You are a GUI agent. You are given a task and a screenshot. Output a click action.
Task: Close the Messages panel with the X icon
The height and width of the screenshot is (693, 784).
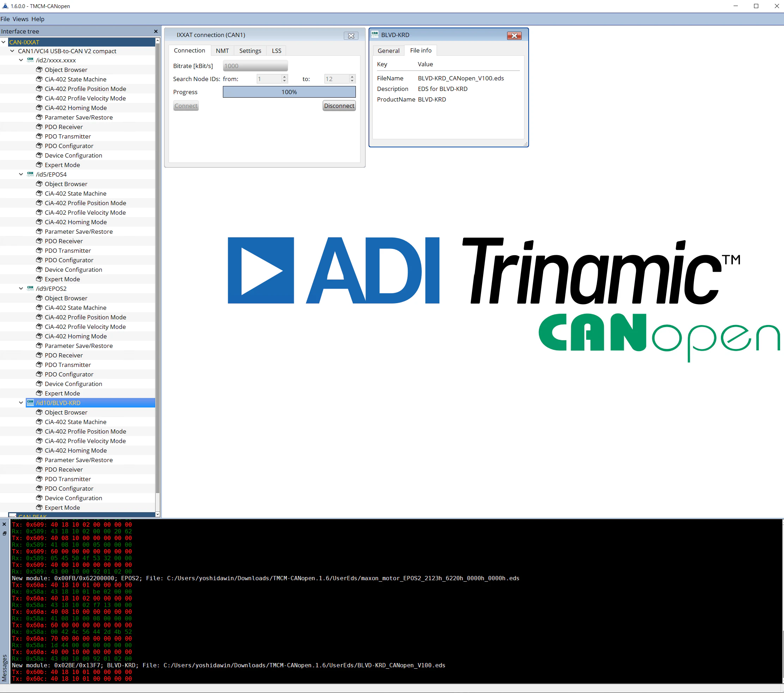[4, 525]
